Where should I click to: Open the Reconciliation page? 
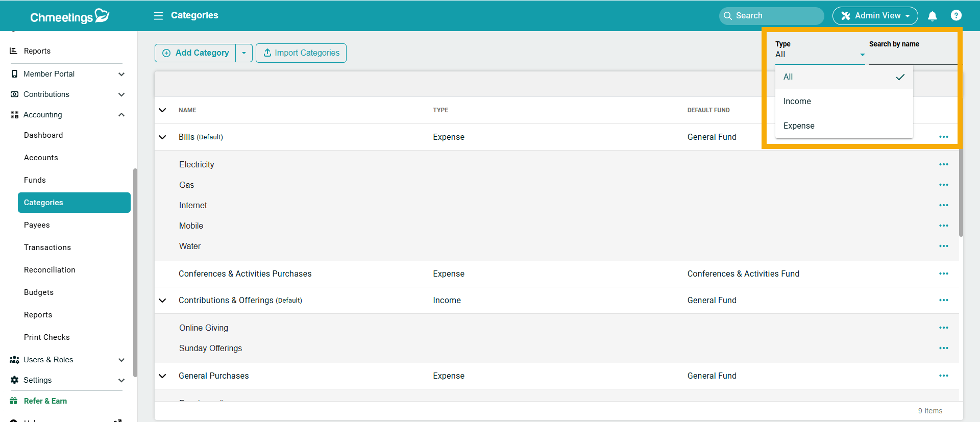tap(50, 270)
